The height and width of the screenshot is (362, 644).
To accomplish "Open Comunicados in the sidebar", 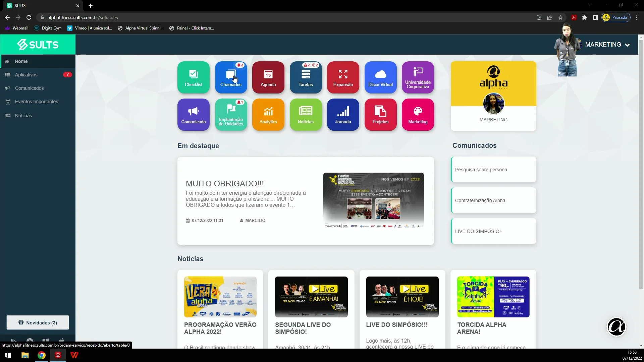I will point(29,88).
